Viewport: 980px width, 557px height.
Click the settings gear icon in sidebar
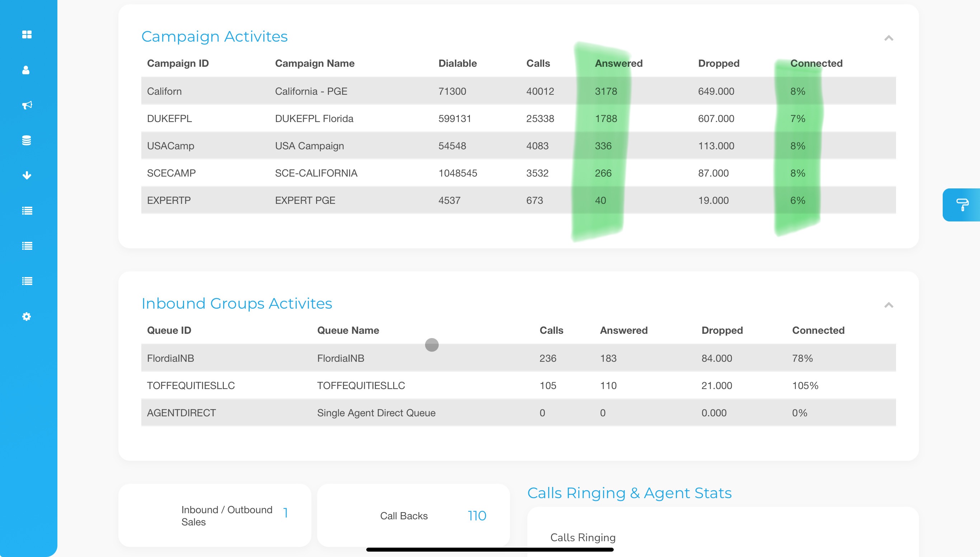[x=27, y=317]
